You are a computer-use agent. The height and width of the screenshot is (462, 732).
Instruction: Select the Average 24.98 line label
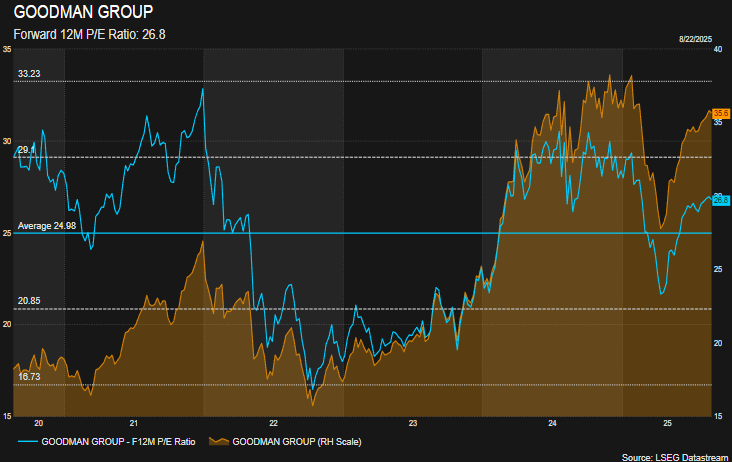pyautogui.click(x=47, y=226)
